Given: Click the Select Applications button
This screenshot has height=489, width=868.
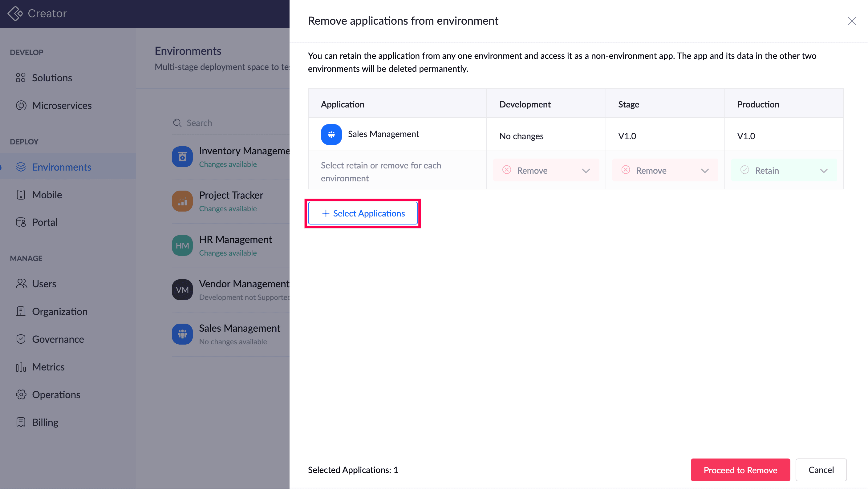Looking at the screenshot, I should click(363, 213).
